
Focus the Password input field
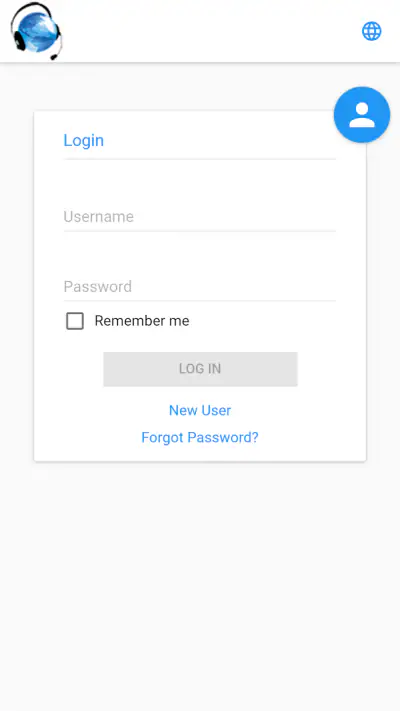(200, 287)
